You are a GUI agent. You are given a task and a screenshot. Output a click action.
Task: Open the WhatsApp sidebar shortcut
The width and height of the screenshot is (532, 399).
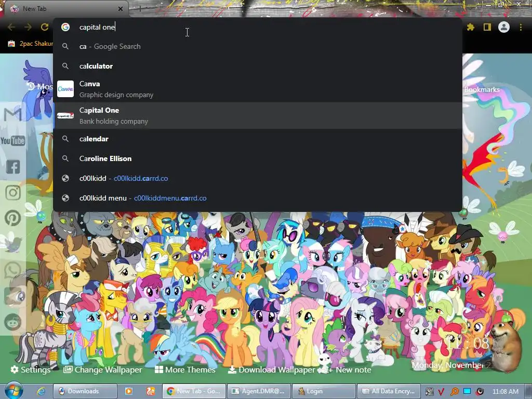pos(13,270)
